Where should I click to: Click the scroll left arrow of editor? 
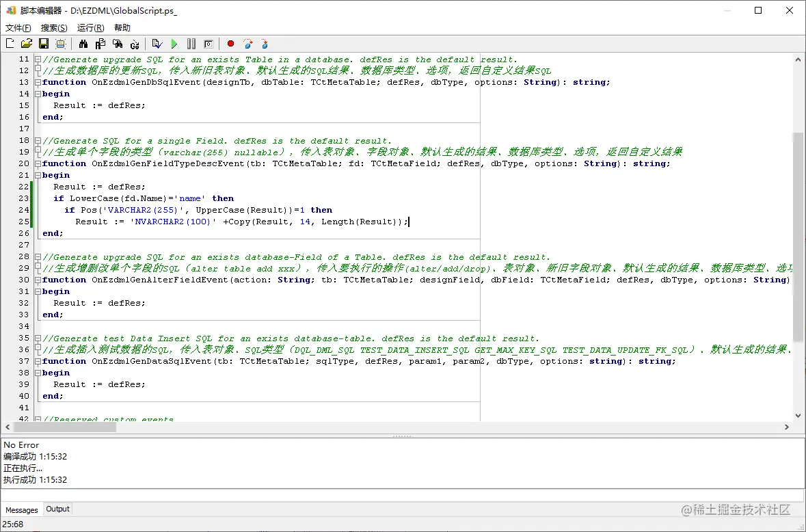[8, 427]
